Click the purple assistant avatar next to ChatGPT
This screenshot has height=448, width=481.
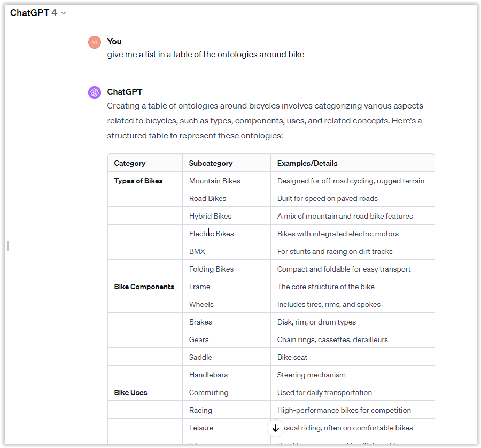coord(94,92)
